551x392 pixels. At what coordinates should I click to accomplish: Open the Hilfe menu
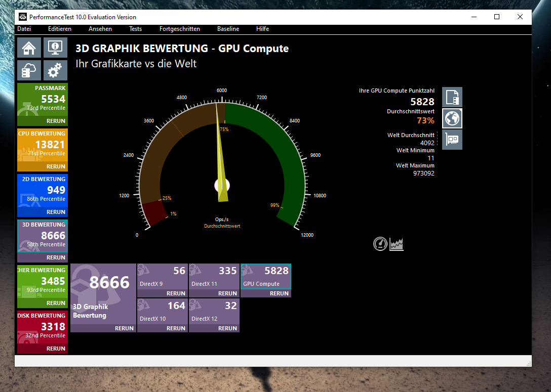click(x=262, y=29)
